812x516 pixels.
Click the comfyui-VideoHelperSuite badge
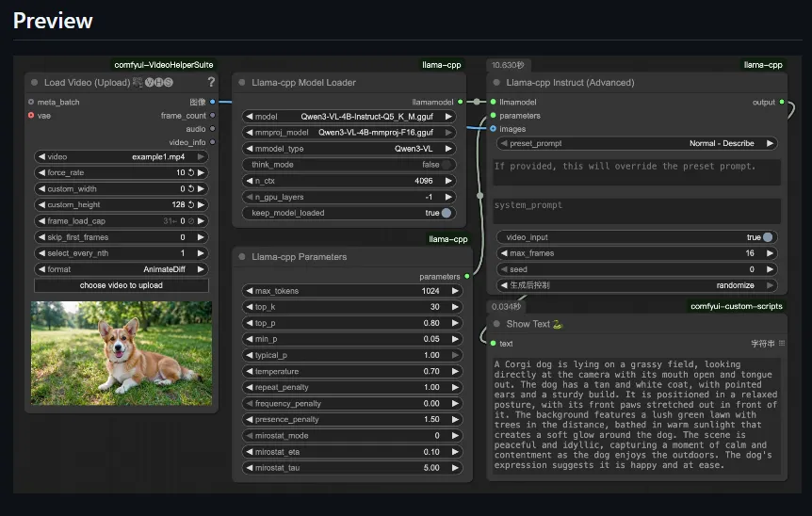pos(164,65)
